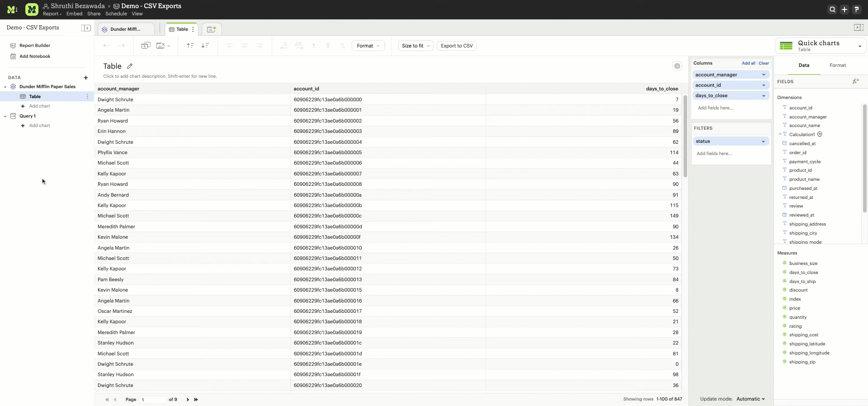The image size is (868, 406).
Task: Click the Export to CSV button
Action: click(x=457, y=46)
